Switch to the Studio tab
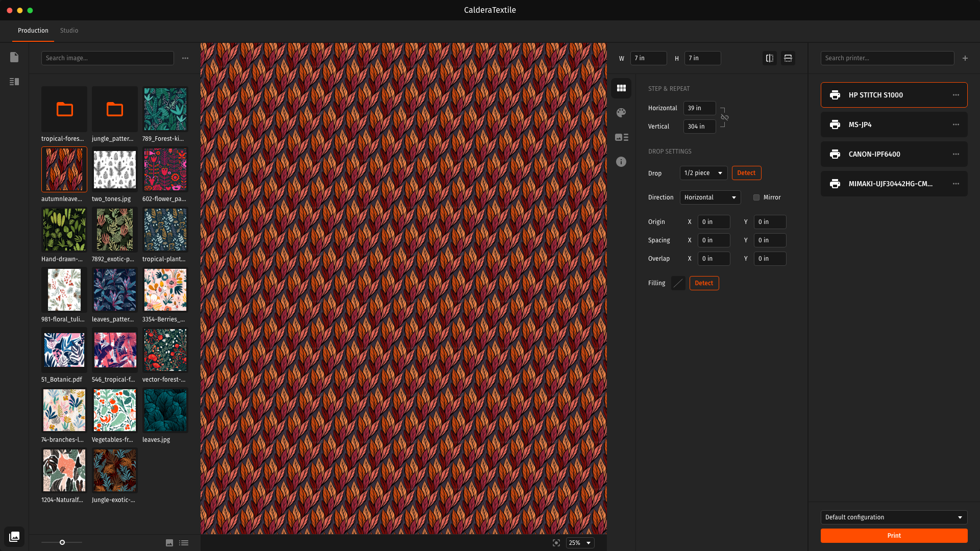 69,31
